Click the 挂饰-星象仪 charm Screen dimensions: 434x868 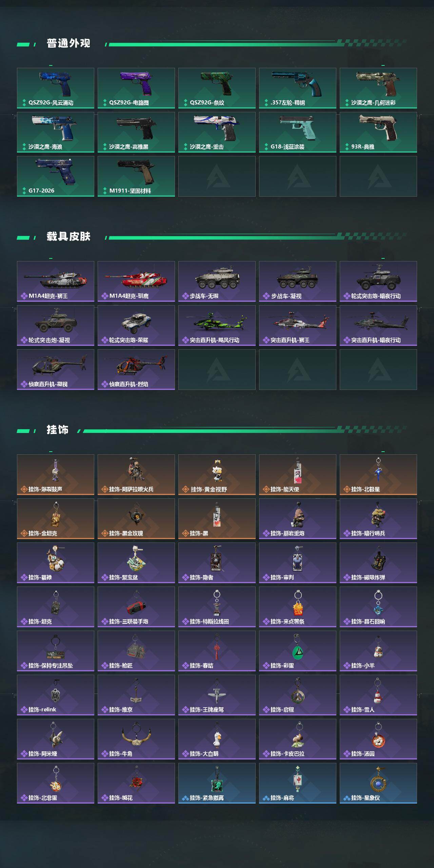(378, 783)
